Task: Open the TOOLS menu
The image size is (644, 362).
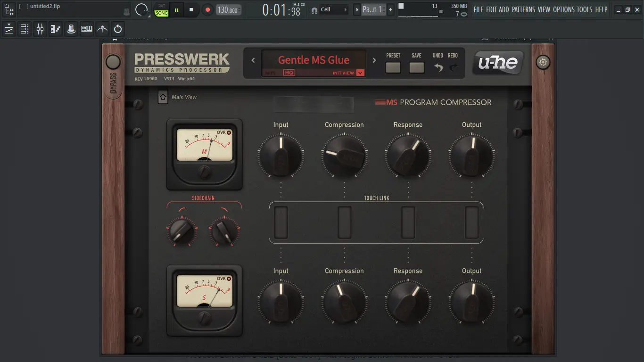Action: click(585, 9)
